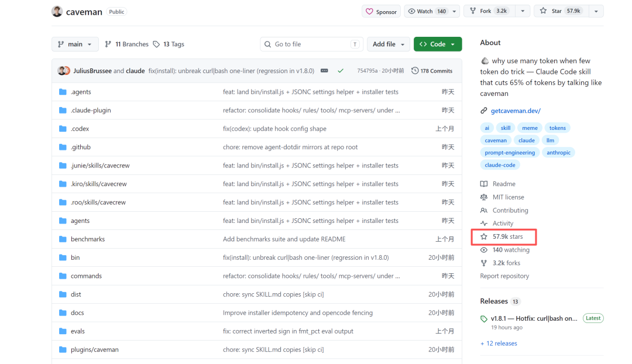Open the .agents folder icon
Viewport: 632px width, 364px height.
pyautogui.click(x=63, y=92)
